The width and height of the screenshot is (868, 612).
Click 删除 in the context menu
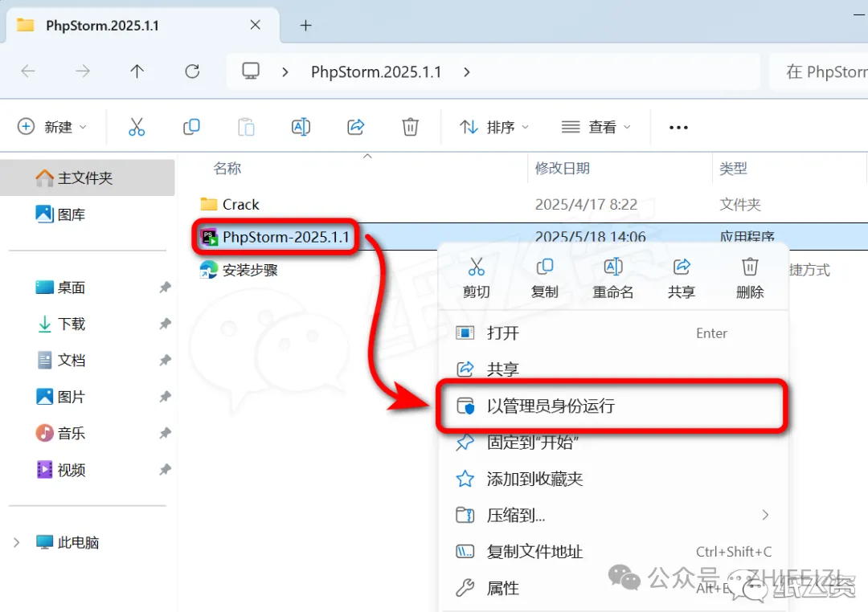[x=750, y=278]
